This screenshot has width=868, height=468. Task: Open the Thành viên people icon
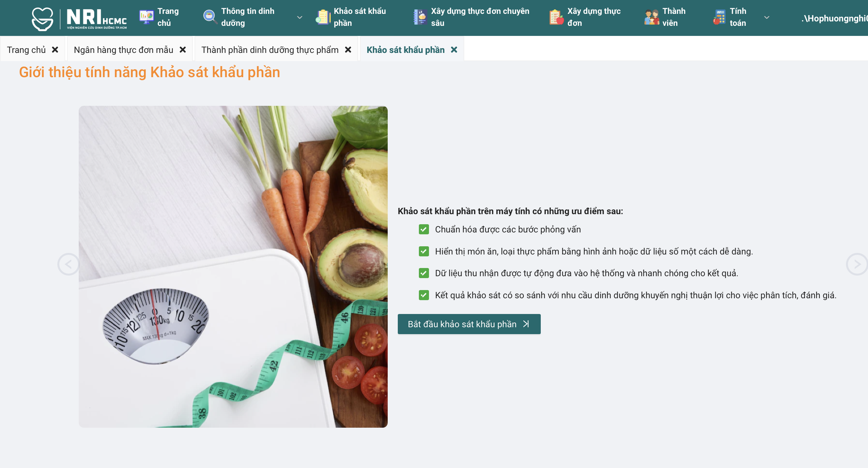[652, 17]
